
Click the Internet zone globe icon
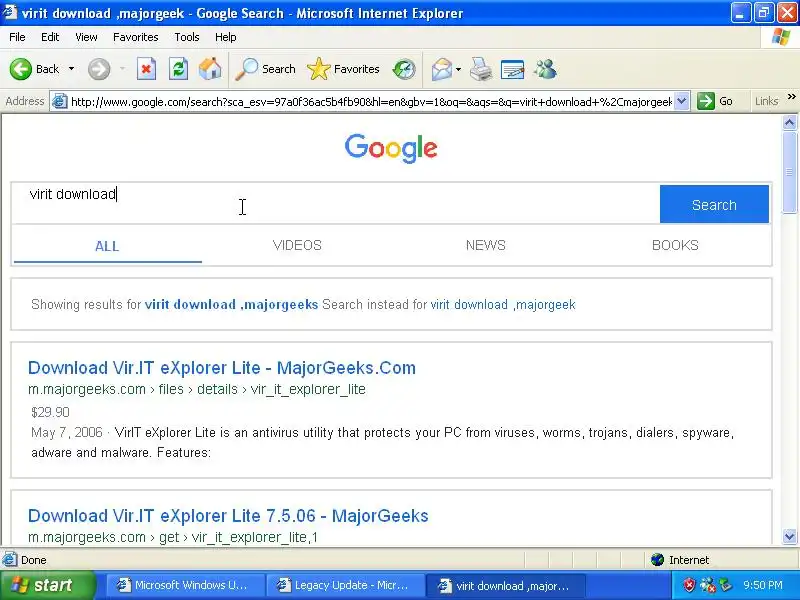tap(657, 560)
